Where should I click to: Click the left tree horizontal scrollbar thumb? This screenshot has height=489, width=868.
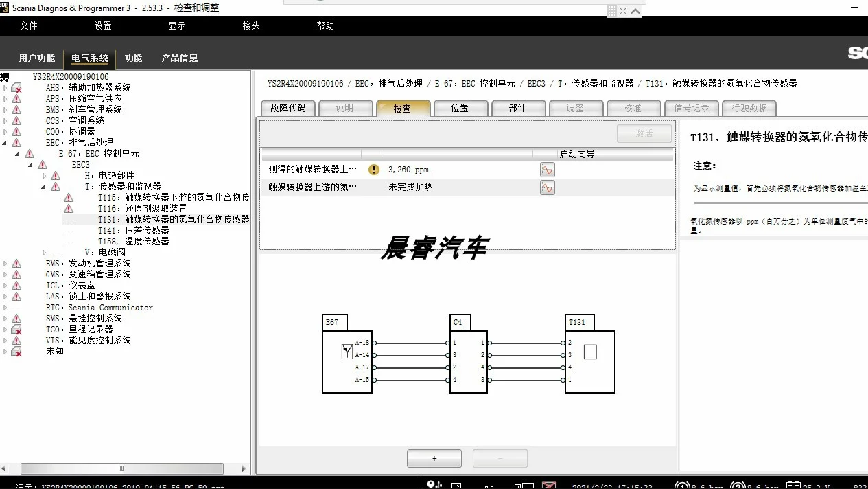pos(122,468)
